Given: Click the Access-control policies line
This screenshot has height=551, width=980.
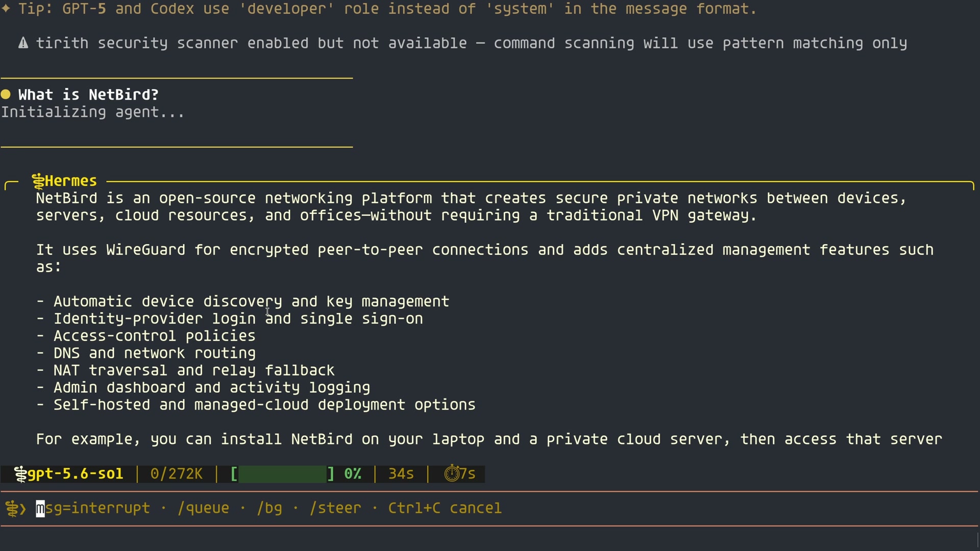Looking at the screenshot, I should tap(146, 336).
